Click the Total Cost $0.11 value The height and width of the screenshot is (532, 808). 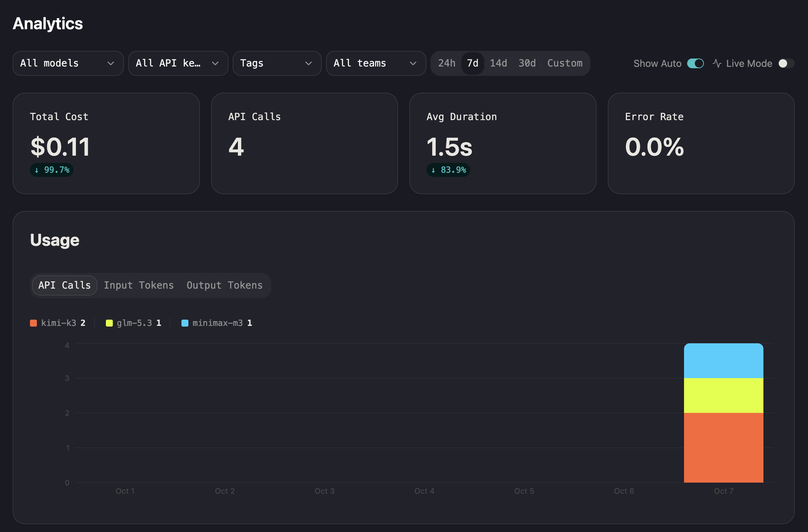[60, 147]
